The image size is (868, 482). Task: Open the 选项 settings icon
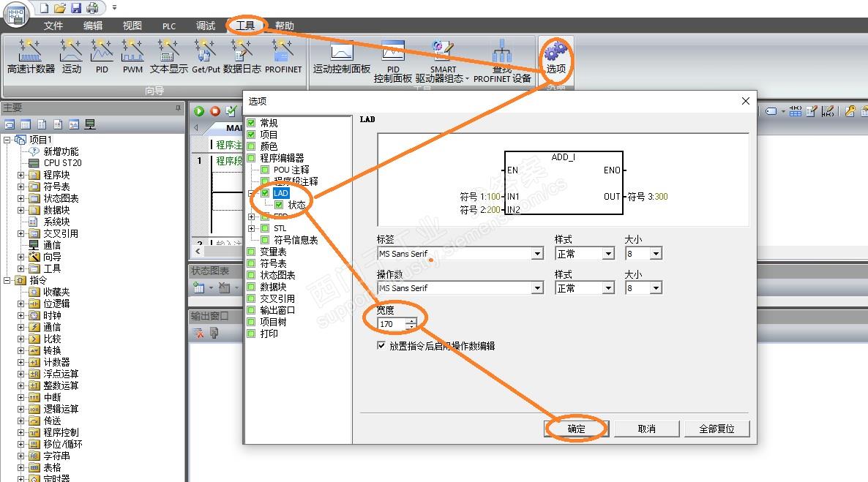(555, 58)
